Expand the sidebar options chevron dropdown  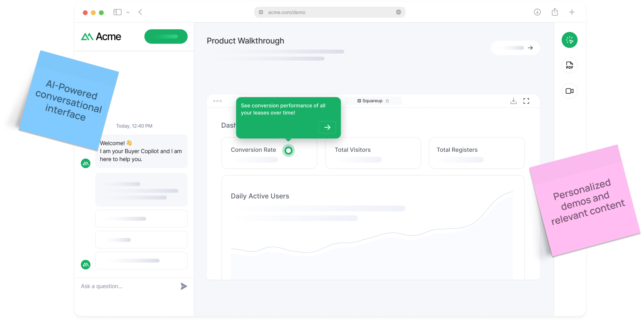coord(128,12)
